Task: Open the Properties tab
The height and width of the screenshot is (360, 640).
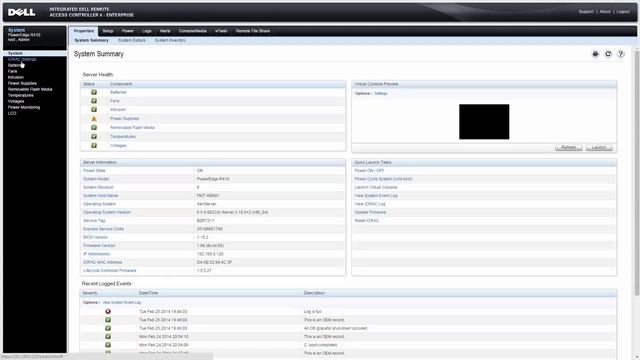Action: [84, 31]
